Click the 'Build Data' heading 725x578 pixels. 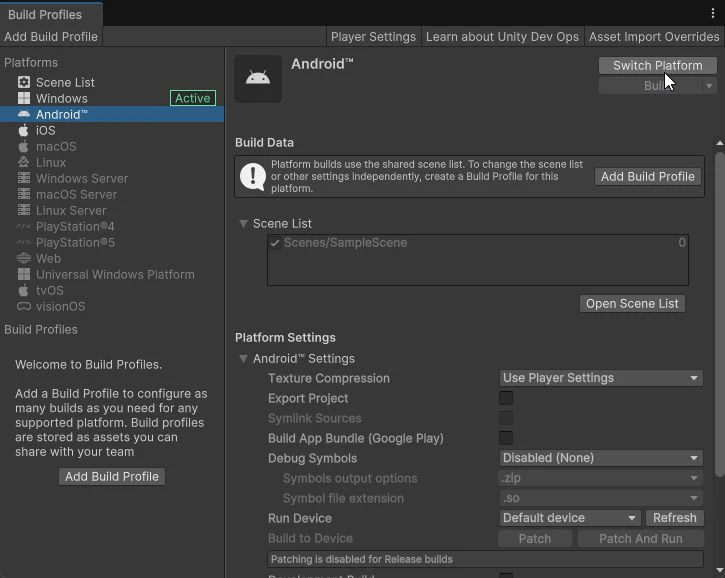click(264, 142)
